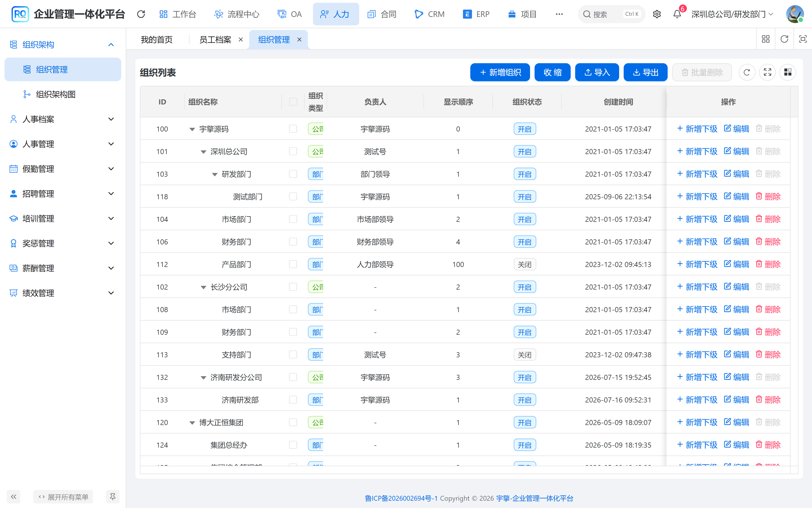Switch to the 工作台 top menu
Image resolution: width=812 pixels, height=508 pixels.
click(178, 14)
